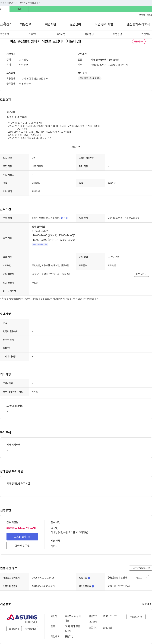Viewport: 152px width, 644px height.
Task: Open the 취업지원 menu
Action: tap(50, 24)
